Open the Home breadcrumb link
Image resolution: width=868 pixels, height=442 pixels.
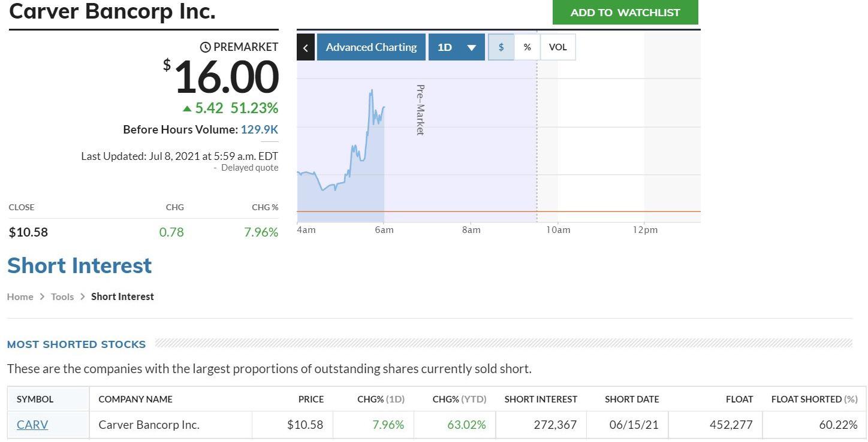pyautogui.click(x=20, y=296)
